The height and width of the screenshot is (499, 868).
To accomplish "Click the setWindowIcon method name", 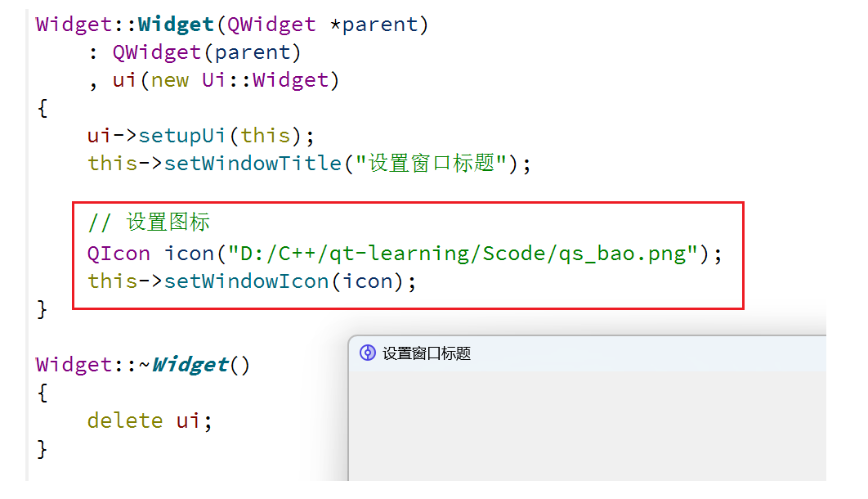I will pyautogui.click(x=246, y=281).
